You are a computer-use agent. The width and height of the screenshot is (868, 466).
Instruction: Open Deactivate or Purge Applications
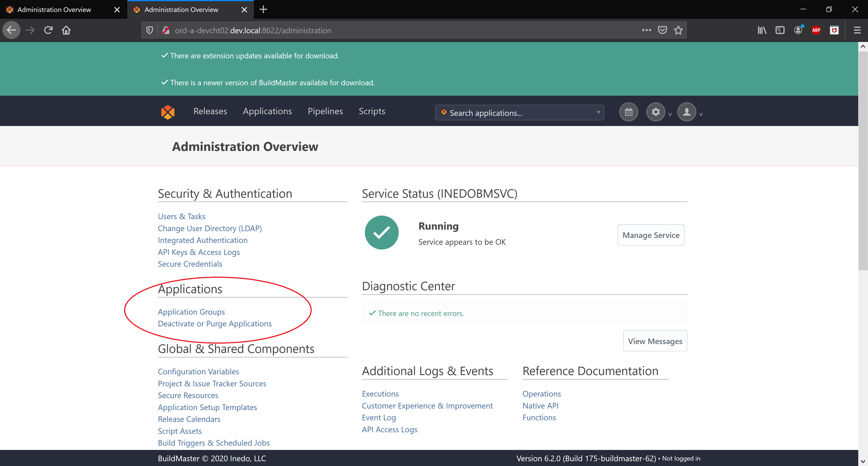(215, 323)
